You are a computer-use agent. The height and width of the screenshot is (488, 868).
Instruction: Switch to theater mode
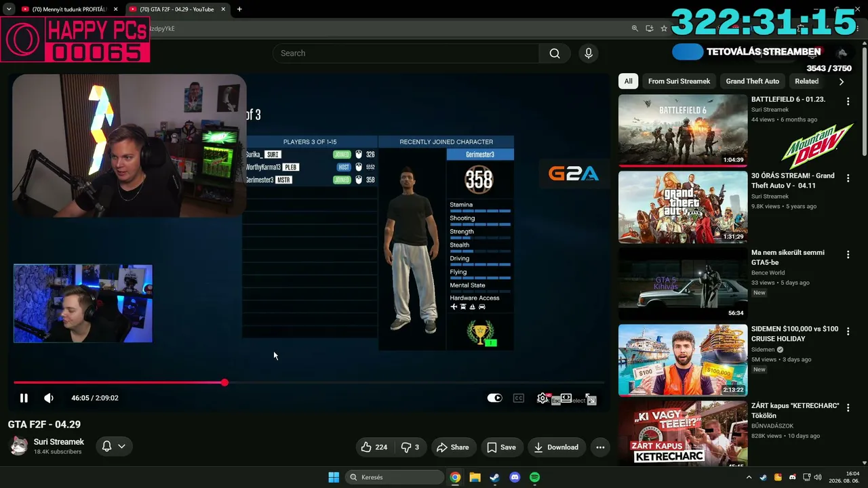(566, 398)
